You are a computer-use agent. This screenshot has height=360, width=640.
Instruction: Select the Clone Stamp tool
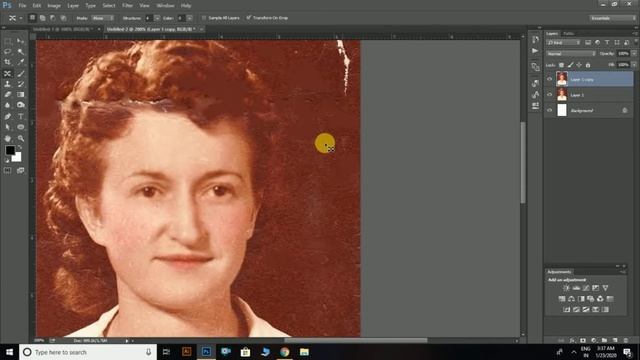(x=8, y=84)
